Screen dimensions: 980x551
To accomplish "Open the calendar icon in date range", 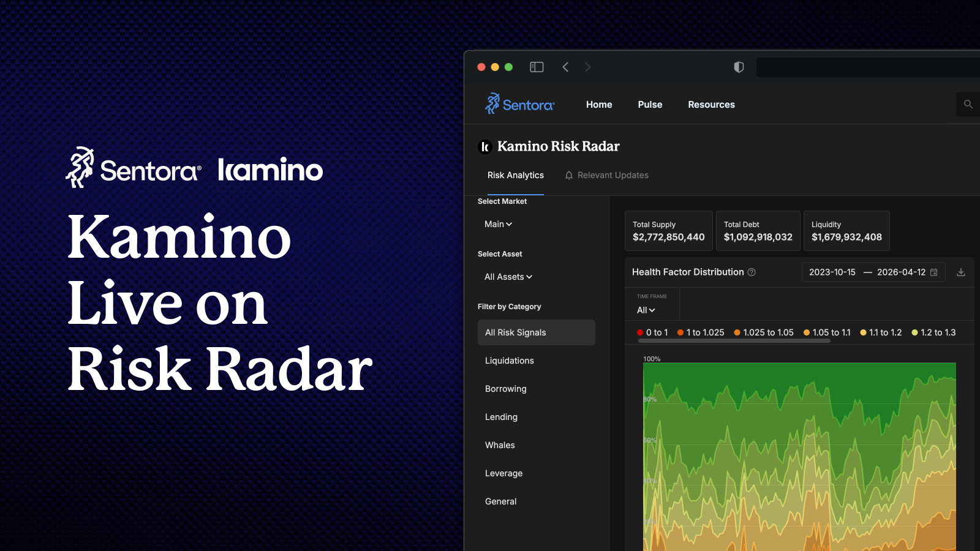I will click(x=934, y=272).
